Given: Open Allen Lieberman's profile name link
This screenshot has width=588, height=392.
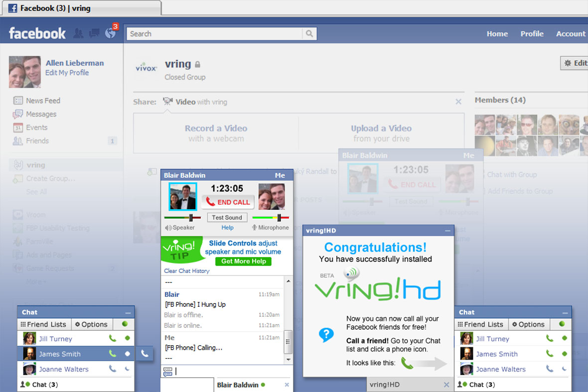Looking at the screenshot, I should coord(75,63).
